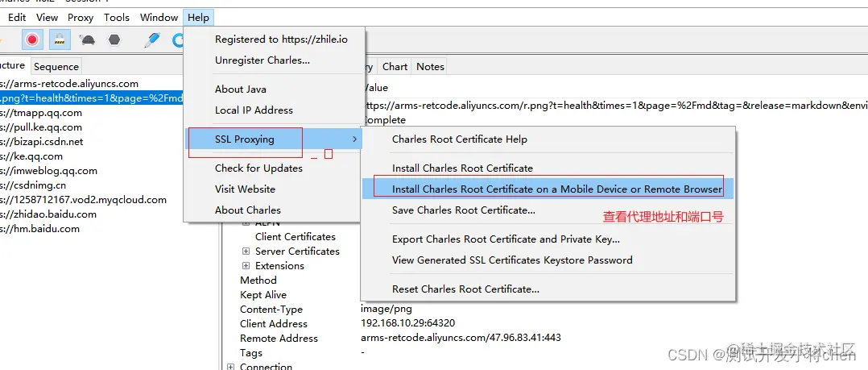Image resolution: width=868 pixels, height=370 pixels.
Task: Install Root Certificate on Mobile Device or Remote Browser
Action: [548, 189]
